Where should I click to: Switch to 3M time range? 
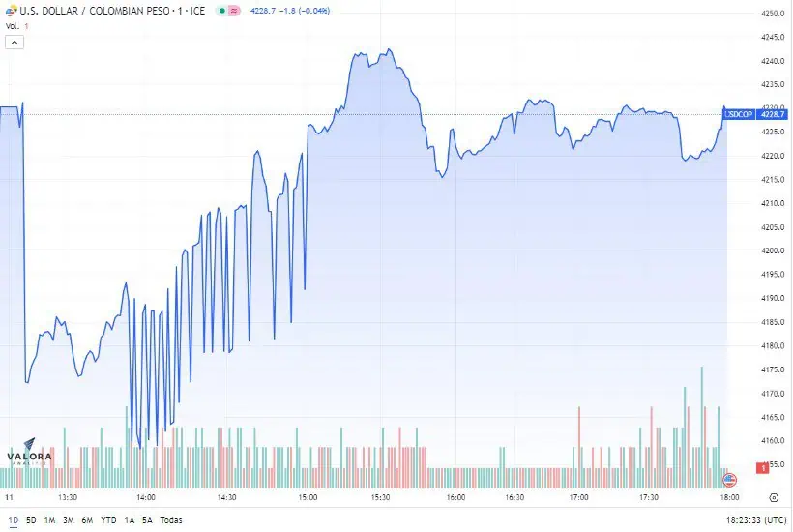tap(69, 520)
